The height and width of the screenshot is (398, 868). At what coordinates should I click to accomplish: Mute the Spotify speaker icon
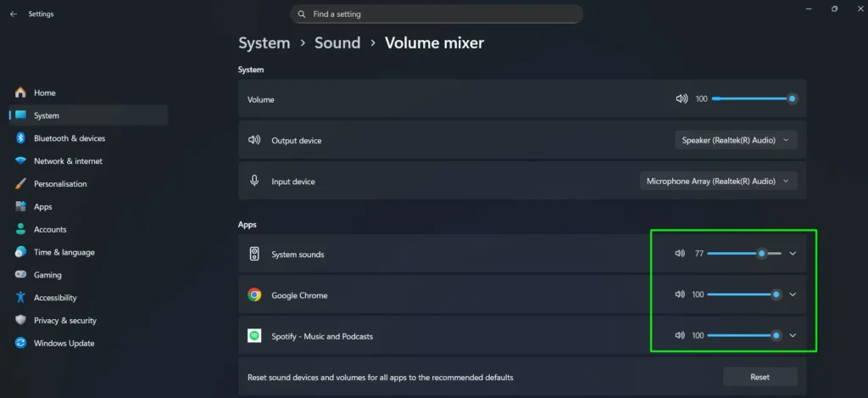coord(680,335)
